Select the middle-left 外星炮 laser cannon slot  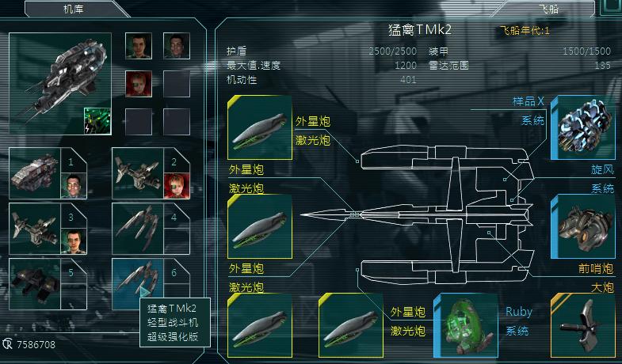point(260,226)
